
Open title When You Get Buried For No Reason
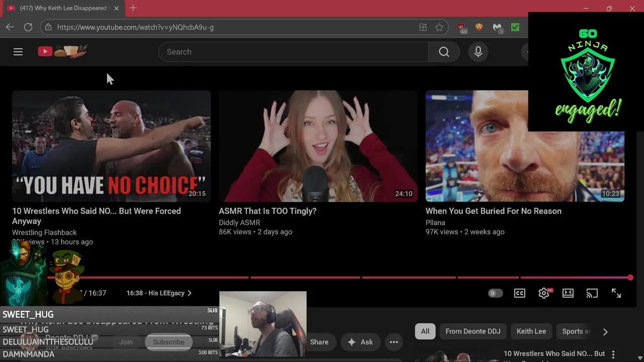point(494,211)
